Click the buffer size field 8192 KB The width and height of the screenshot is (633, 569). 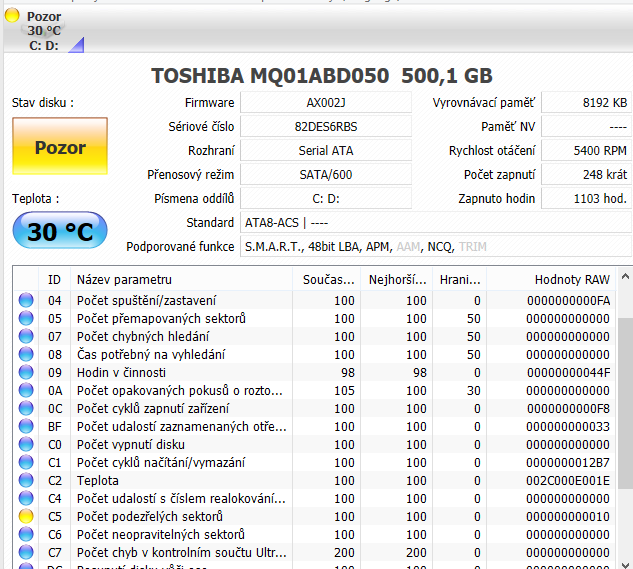pyautogui.click(x=587, y=103)
